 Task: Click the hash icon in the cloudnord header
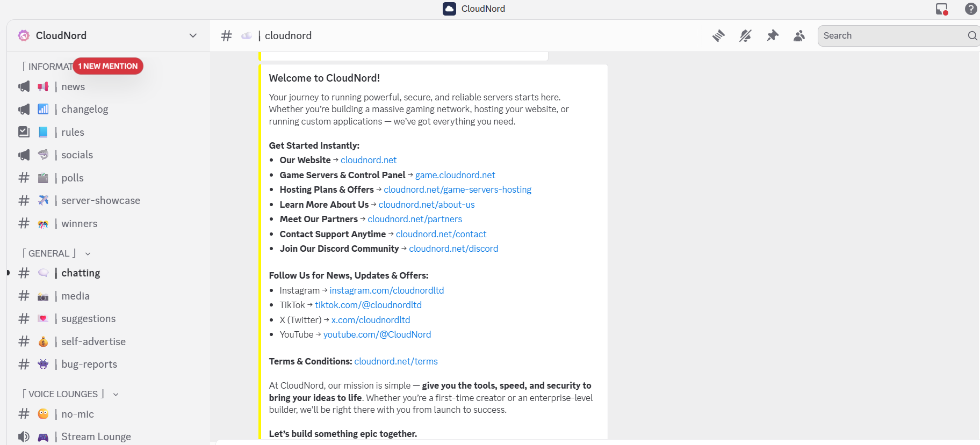227,36
